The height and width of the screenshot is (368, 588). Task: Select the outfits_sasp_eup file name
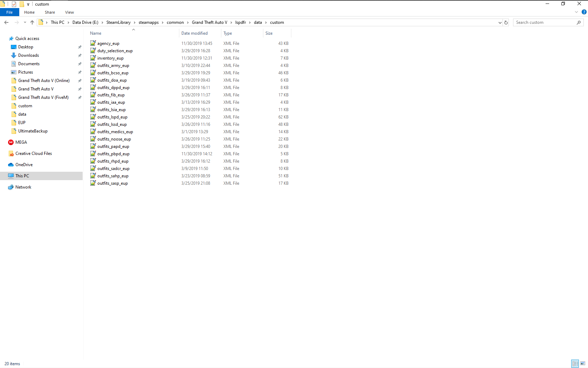(x=112, y=183)
